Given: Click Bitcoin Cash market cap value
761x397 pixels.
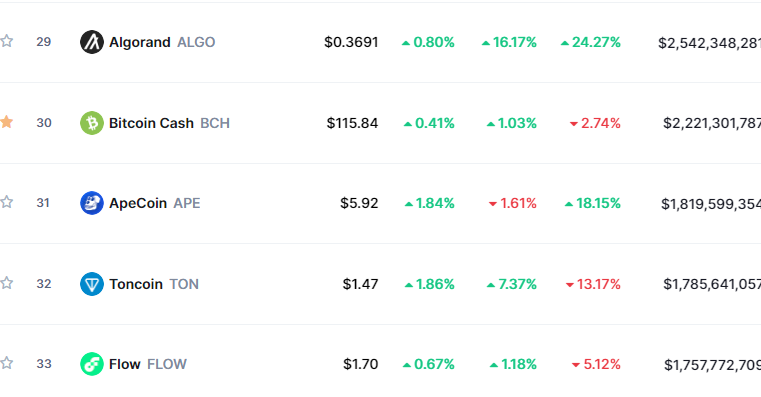Looking at the screenshot, I should 712,123.
